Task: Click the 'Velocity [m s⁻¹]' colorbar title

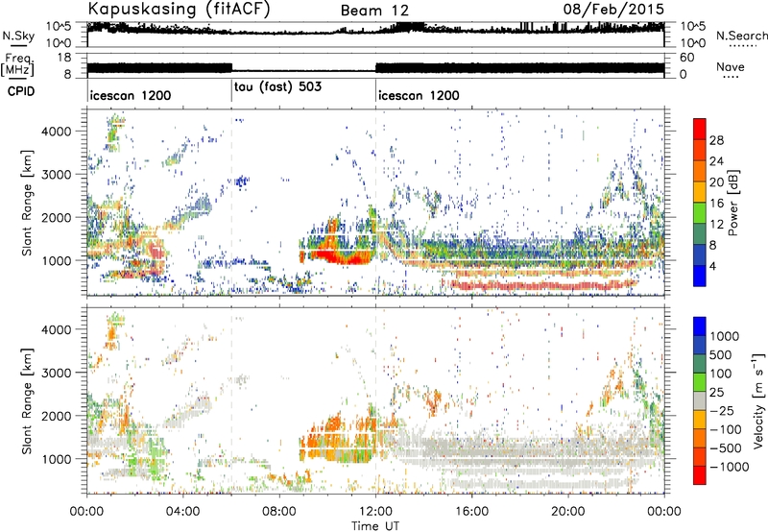Action: 758,400
